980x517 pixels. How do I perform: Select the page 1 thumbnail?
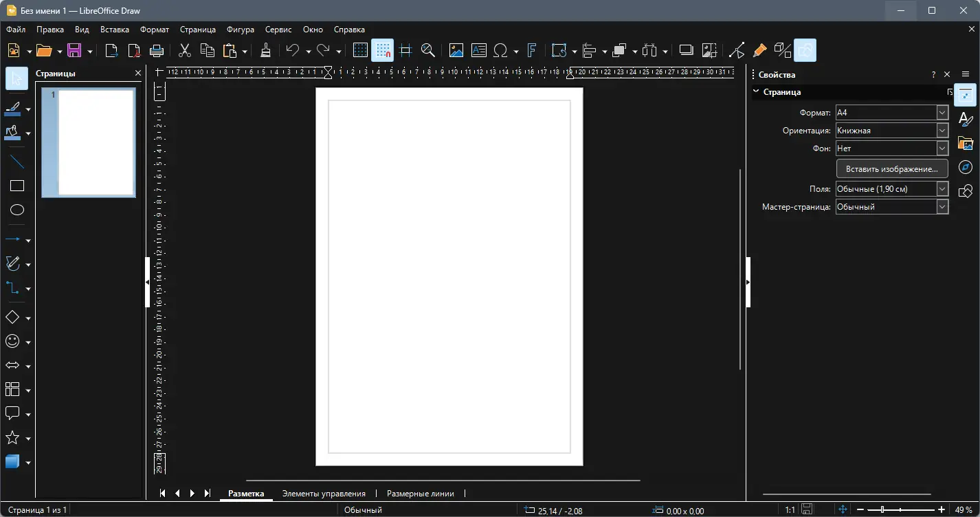point(95,143)
